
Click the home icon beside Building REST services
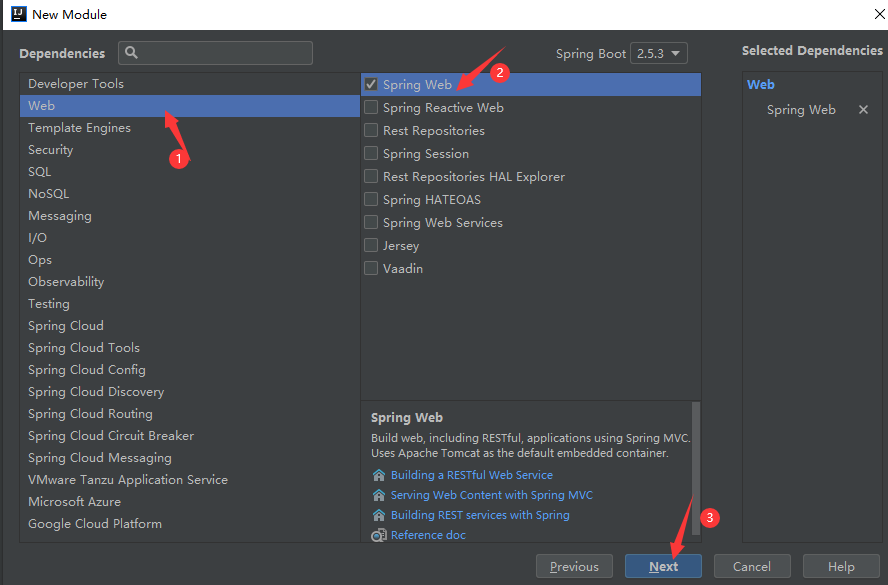click(x=379, y=515)
